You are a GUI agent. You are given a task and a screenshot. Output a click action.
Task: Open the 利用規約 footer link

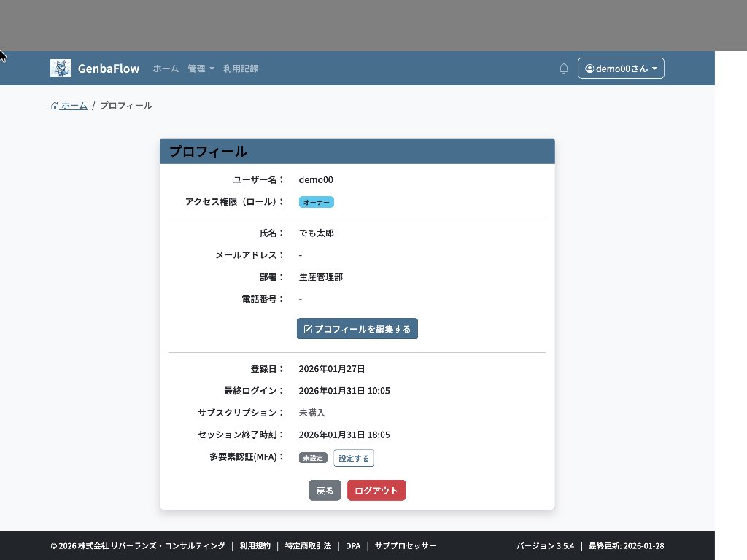pyautogui.click(x=255, y=546)
